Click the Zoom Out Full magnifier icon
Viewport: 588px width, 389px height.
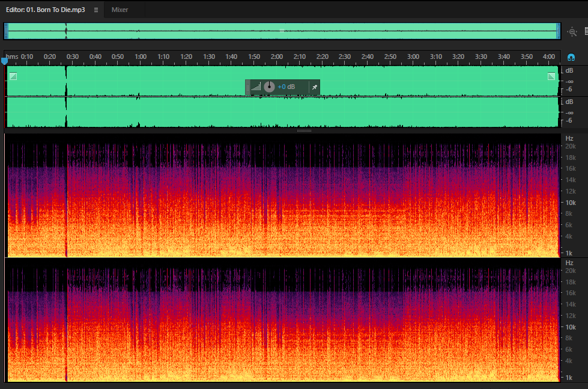tap(572, 32)
